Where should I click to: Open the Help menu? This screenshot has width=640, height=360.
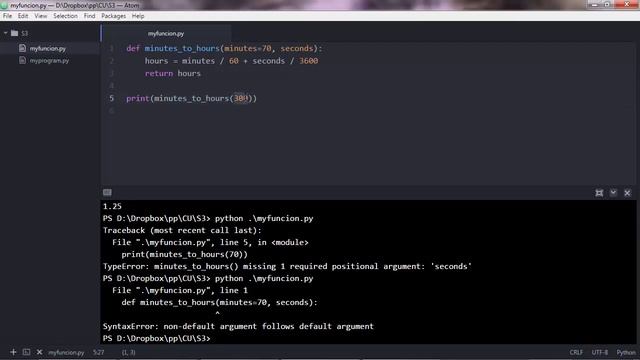(x=138, y=16)
